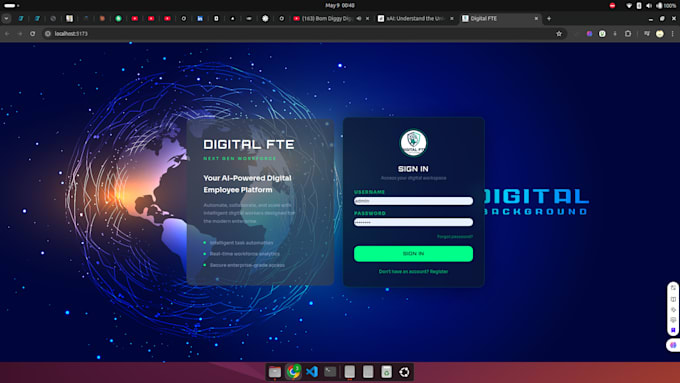Click the green shield extension icon
680x383 pixels.
point(602,33)
